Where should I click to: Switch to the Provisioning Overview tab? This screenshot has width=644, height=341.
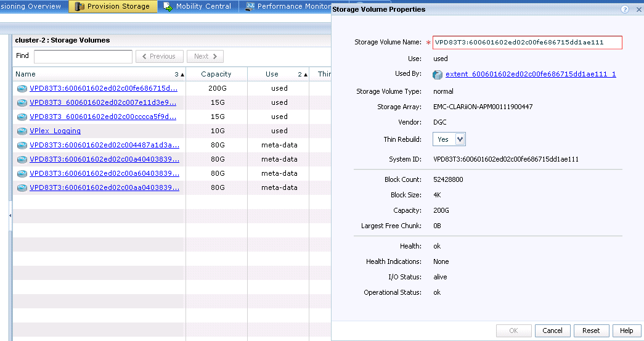(33, 6)
